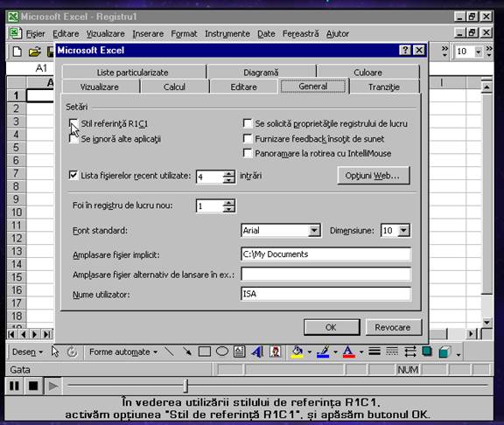Click the Revocare button
Viewport: 504px width, 425px height.
click(x=393, y=327)
